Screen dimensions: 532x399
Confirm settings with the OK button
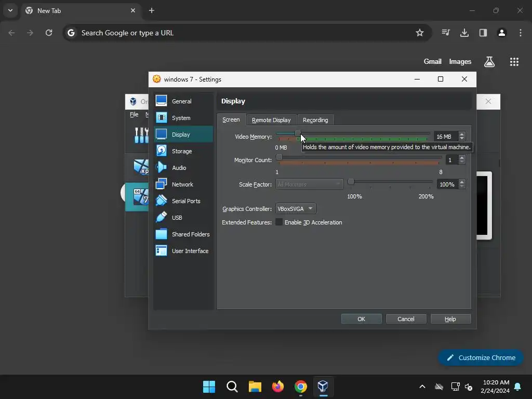coord(362,319)
